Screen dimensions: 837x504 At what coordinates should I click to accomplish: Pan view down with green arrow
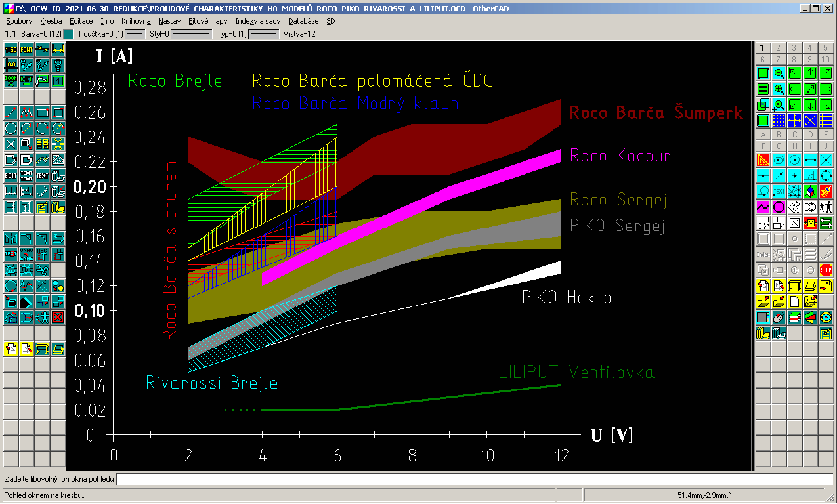[x=810, y=104]
